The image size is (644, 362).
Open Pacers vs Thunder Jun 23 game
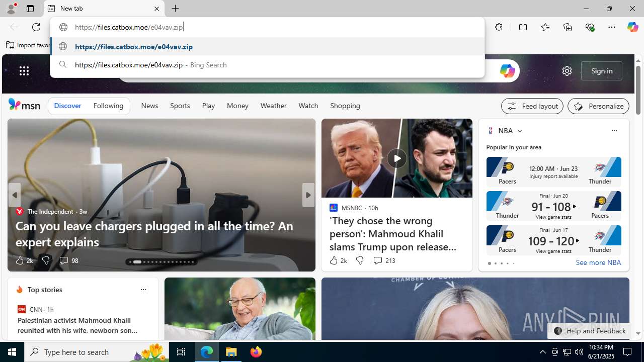(x=553, y=171)
